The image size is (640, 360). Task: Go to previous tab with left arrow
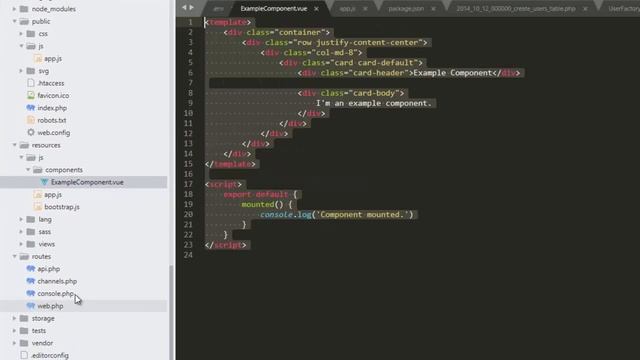tap(184, 7)
